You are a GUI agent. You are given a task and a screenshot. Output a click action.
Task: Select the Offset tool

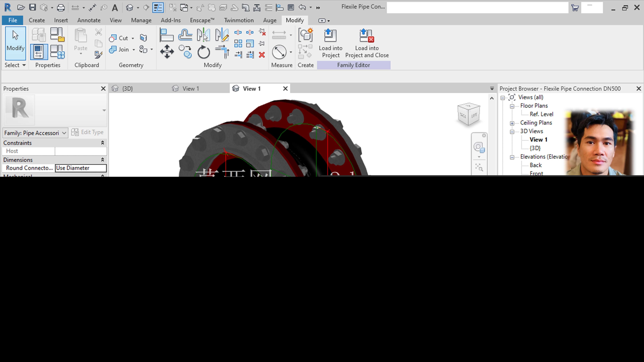[185, 35]
